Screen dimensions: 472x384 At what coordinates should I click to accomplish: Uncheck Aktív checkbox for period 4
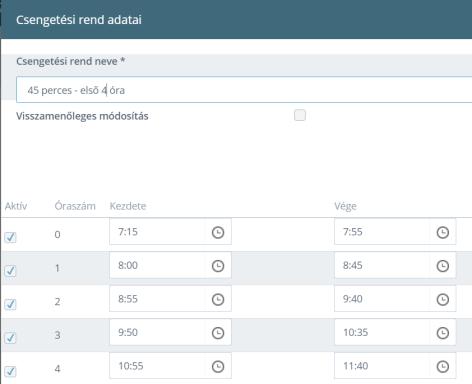(10, 371)
